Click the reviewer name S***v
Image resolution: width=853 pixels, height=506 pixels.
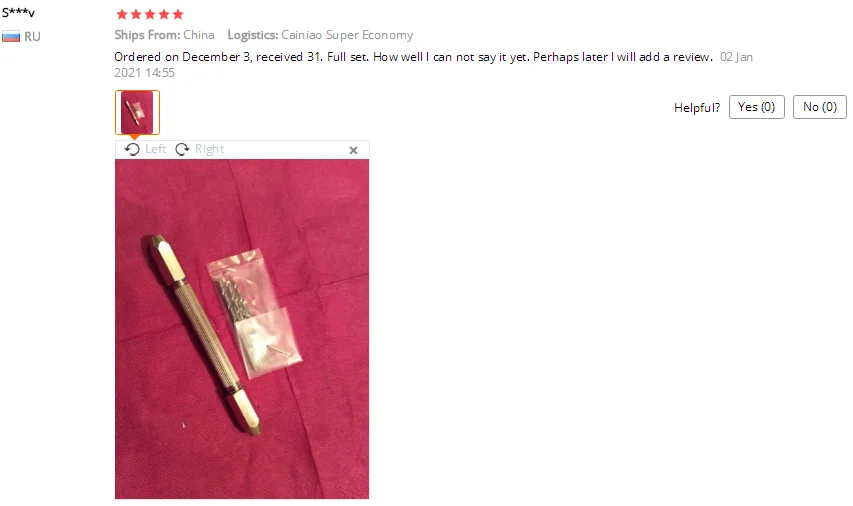18,12
